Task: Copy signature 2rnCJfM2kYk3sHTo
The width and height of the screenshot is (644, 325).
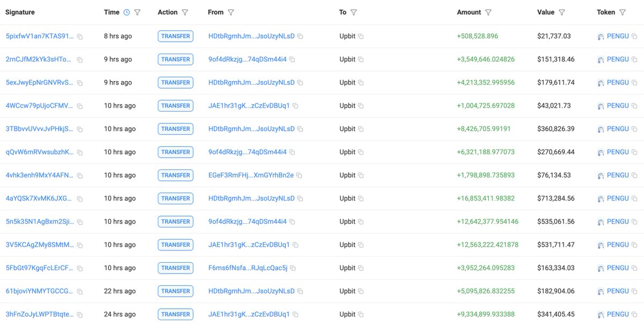Action: coord(79,60)
